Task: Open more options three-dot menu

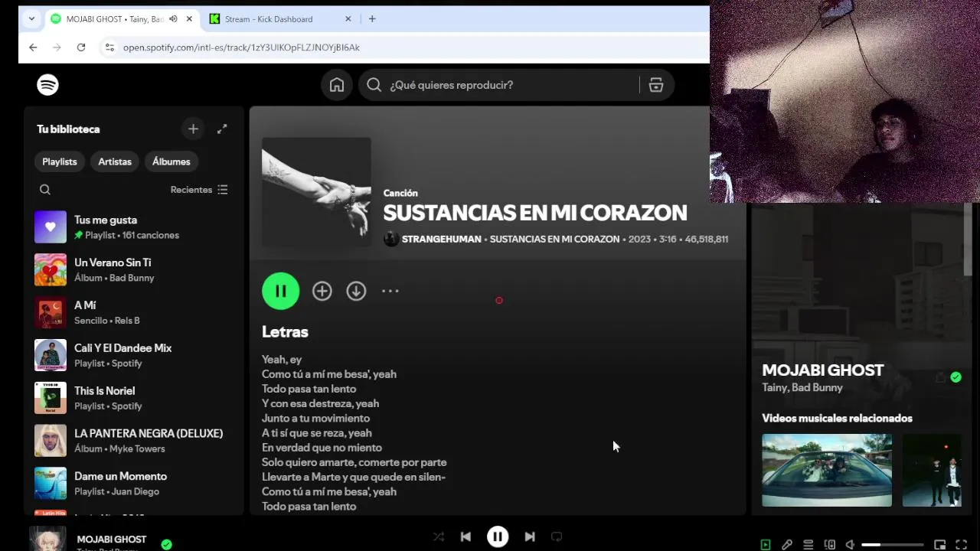Action: (x=390, y=291)
